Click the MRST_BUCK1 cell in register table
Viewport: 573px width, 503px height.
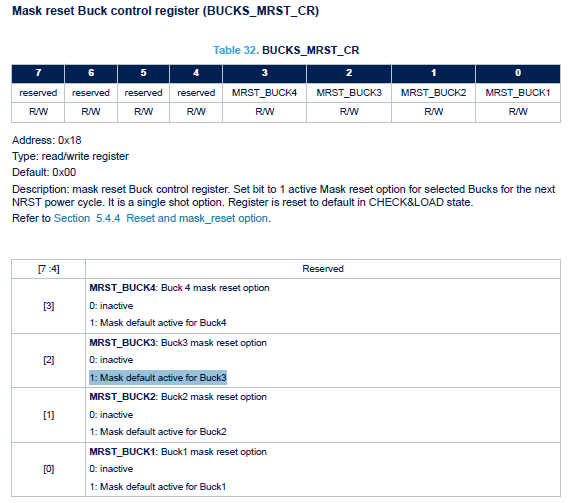(518, 93)
